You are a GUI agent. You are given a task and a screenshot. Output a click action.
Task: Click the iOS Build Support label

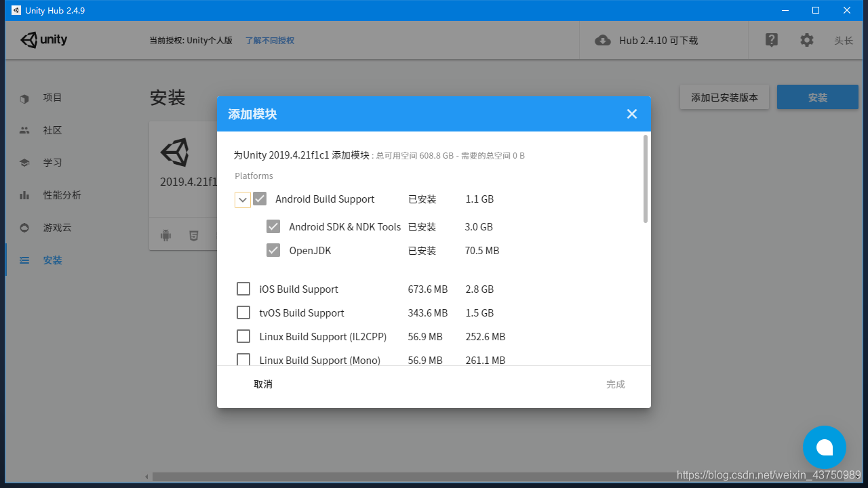298,289
